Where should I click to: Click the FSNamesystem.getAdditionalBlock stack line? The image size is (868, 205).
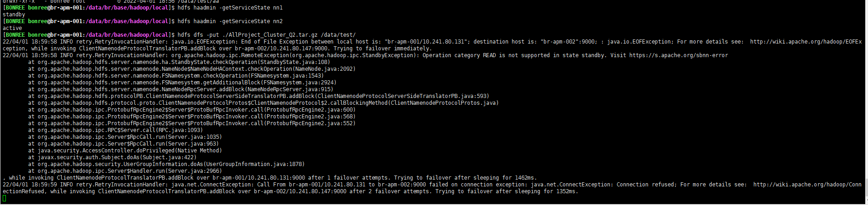tap(182, 83)
